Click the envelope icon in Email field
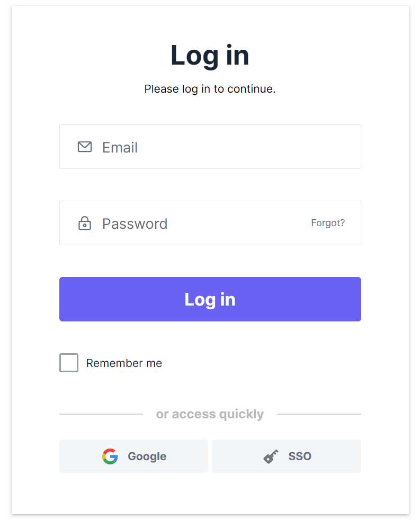 pos(85,147)
